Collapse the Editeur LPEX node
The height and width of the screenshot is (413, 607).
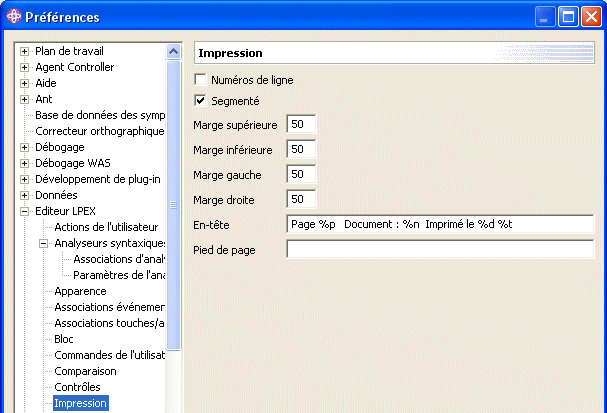(24, 211)
